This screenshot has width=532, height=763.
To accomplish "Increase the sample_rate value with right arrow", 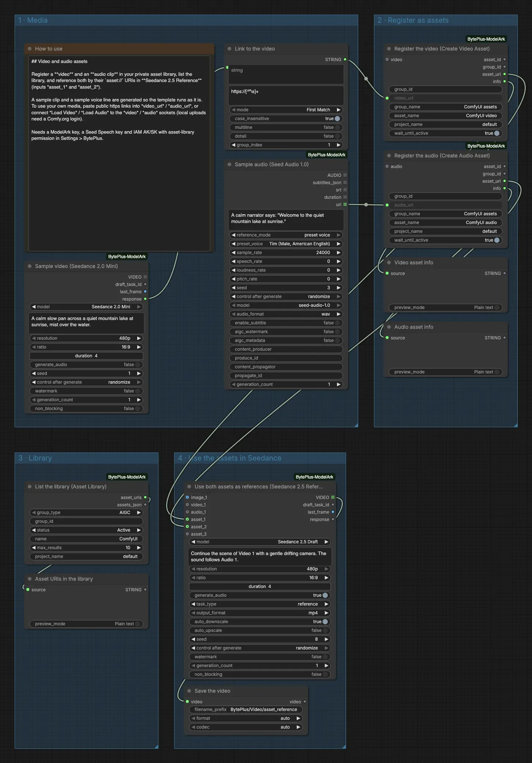I will point(339,253).
